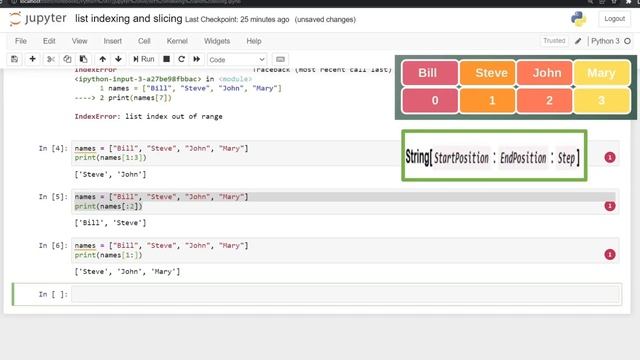640x360 pixels.
Task: Move the selected cell up
Action: coord(102,59)
